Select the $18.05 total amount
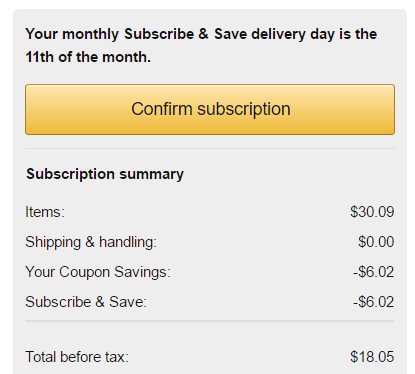 [372, 357]
